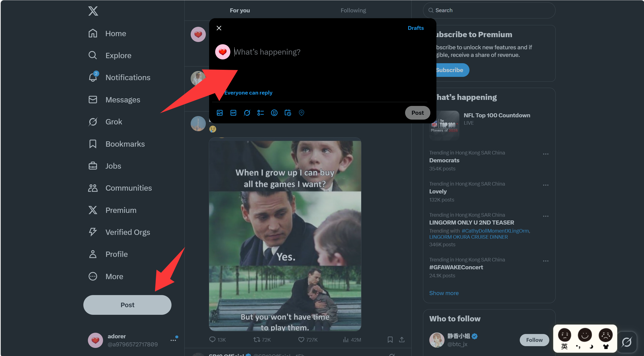Open the Drafts link
644x356 pixels.
click(415, 28)
